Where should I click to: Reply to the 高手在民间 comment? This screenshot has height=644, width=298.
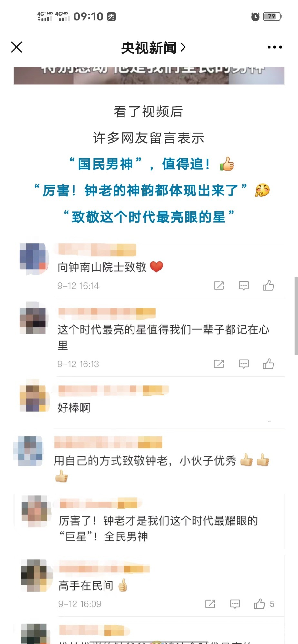point(235,604)
